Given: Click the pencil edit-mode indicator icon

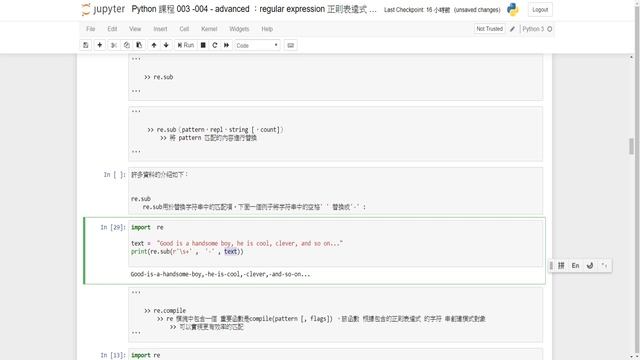Looking at the screenshot, I should [x=513, y=29].
